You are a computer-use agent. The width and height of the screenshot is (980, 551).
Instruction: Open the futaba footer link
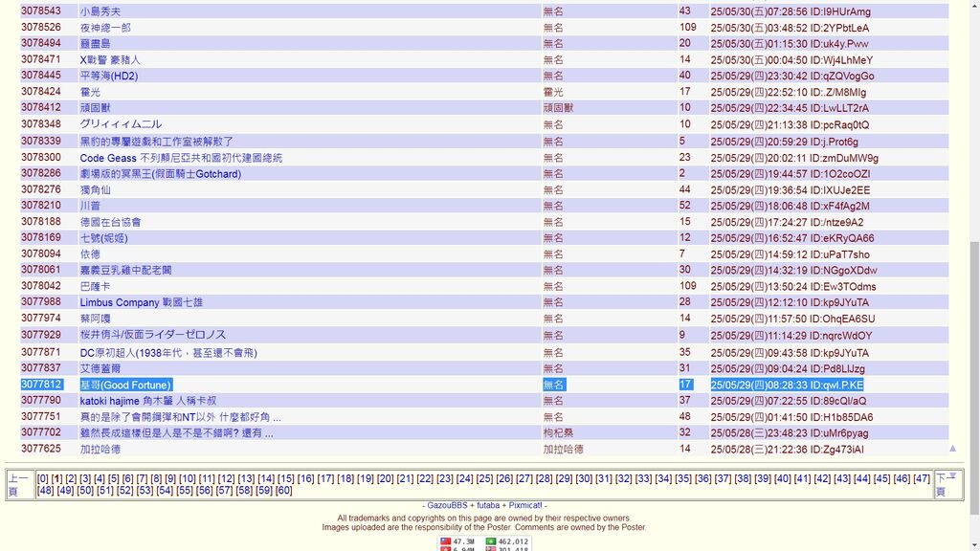[488, 505]
